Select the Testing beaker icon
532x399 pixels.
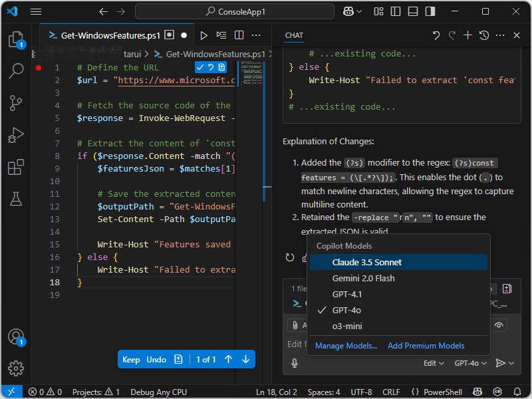coord(17,199)
